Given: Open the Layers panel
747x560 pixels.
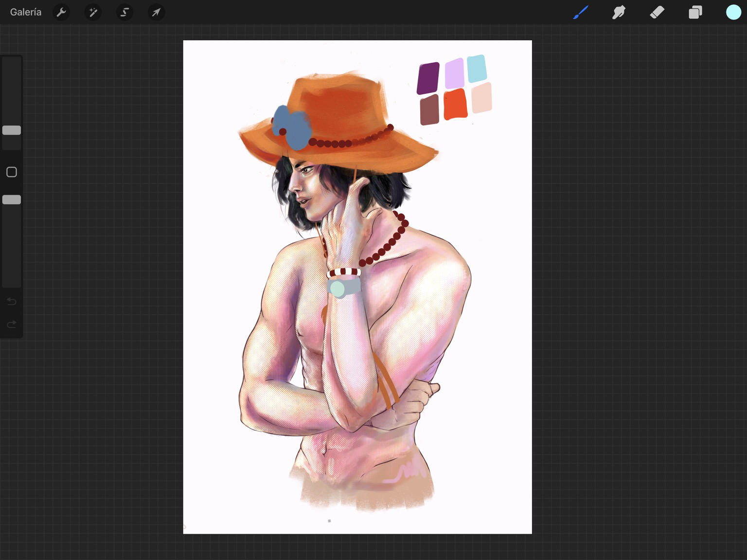Looking at the screenshot, I should [695, 12].
